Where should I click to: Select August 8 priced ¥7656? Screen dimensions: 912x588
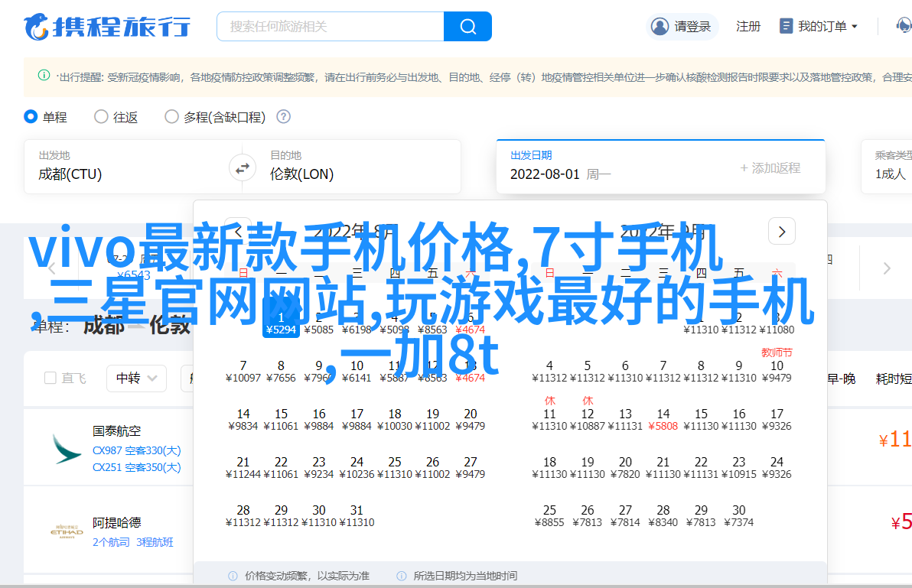tap(281, 372)
